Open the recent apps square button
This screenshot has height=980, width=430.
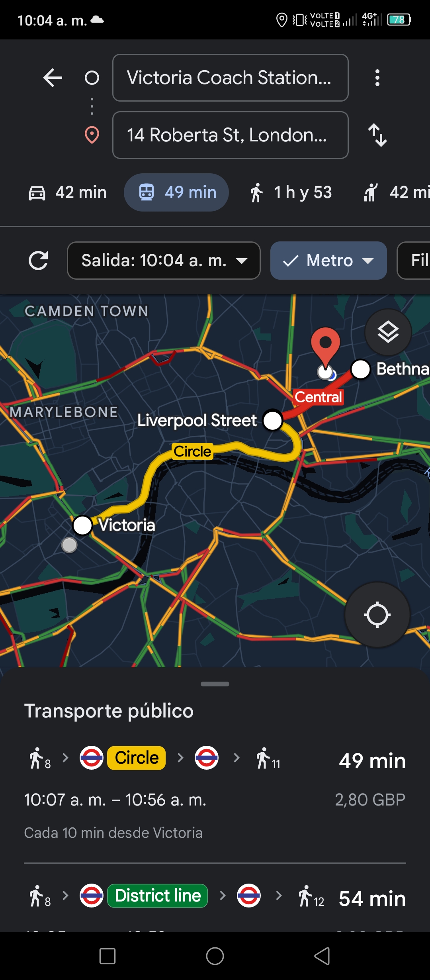(x=107, y=956)
